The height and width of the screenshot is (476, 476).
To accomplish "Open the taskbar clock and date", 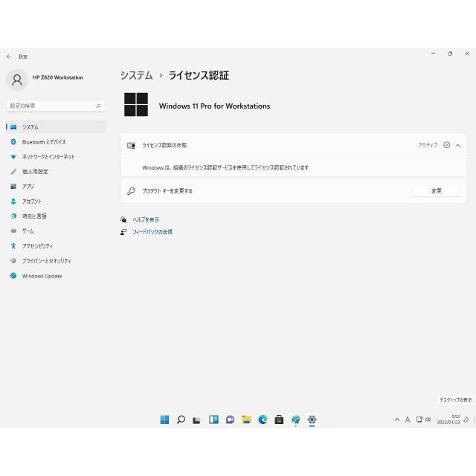I will tap(448, 419).
